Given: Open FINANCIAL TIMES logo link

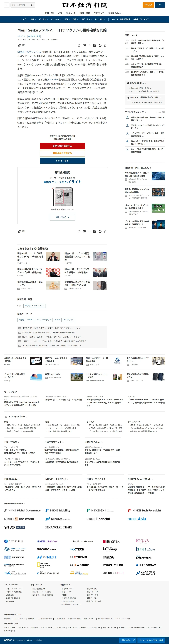Looking at the screenshot, I should click(x=59, y=527).
